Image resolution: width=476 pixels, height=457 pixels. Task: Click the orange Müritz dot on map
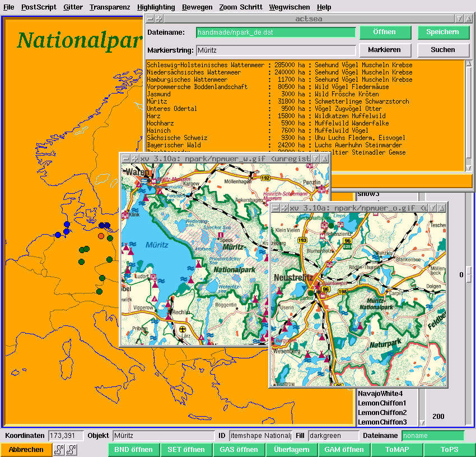tap(101, 236)
